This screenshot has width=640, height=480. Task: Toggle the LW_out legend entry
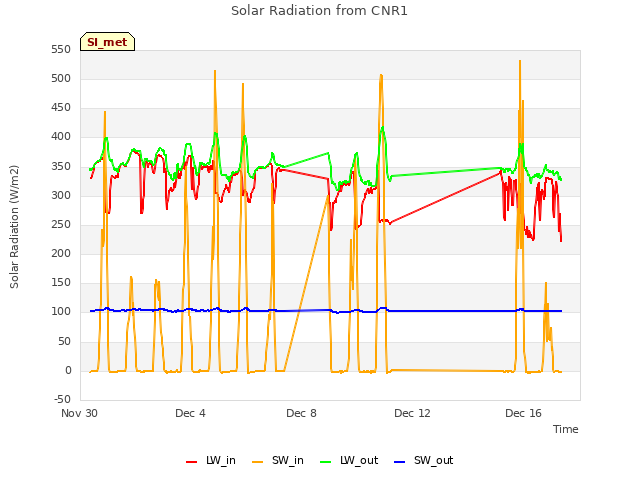click(349, 460)
